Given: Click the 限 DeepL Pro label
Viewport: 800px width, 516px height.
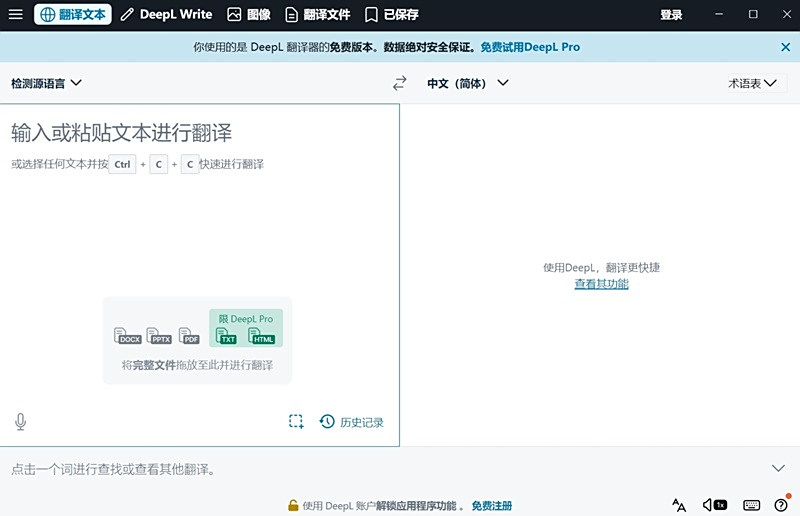Looking at the screenshot, I should point(246,319).
